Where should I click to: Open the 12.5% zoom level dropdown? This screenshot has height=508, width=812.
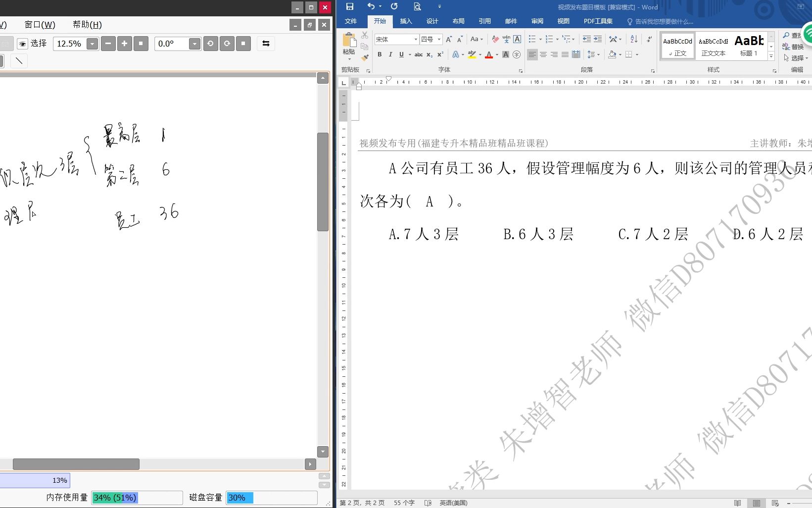tap(92, 44)
